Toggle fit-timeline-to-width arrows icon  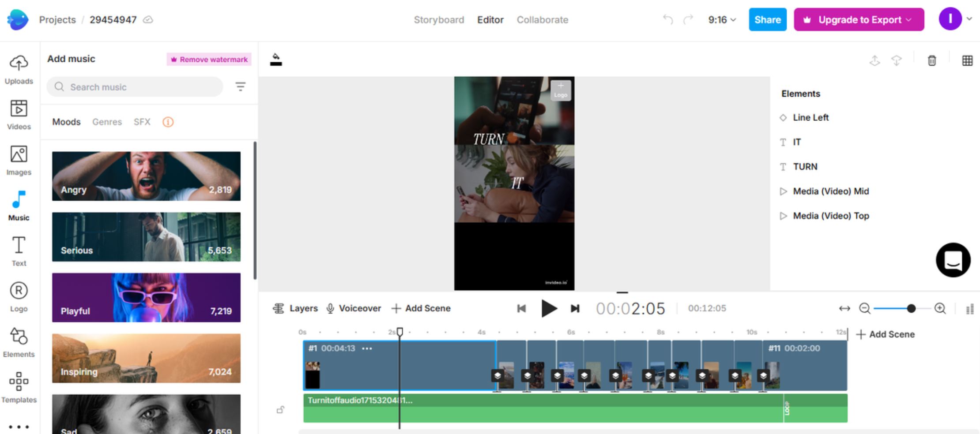844,308
